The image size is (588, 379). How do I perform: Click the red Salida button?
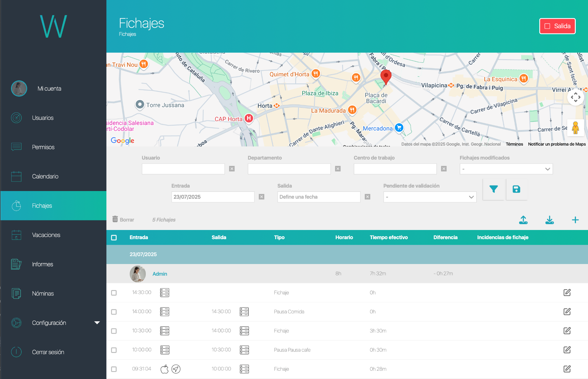[x=557, y=26]
